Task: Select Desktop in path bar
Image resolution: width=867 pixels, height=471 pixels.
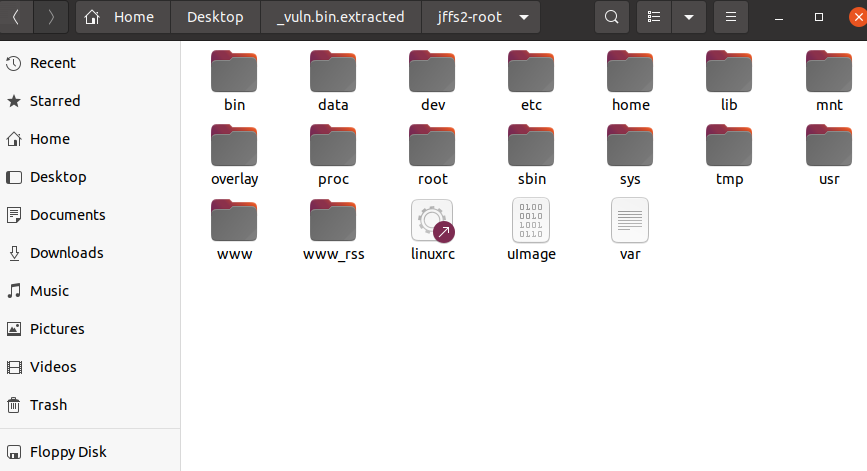Action: (x=215, y=17)
